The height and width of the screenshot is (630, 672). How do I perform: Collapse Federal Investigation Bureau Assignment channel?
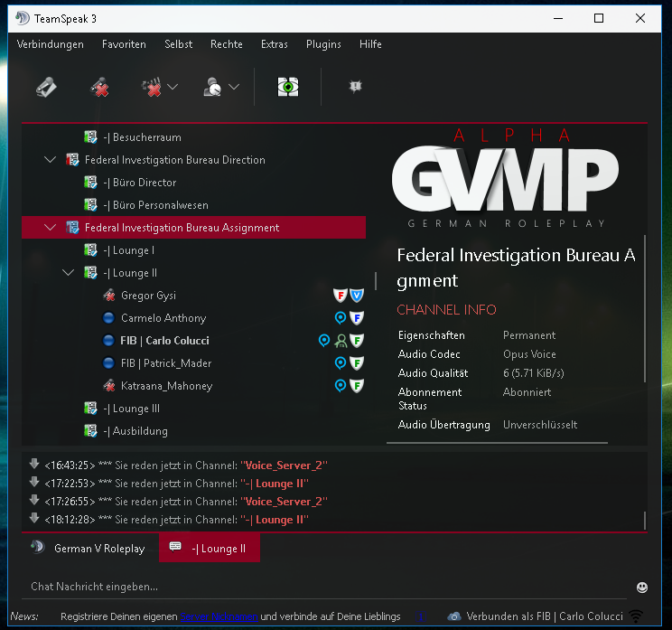click(x=51, y=228)
